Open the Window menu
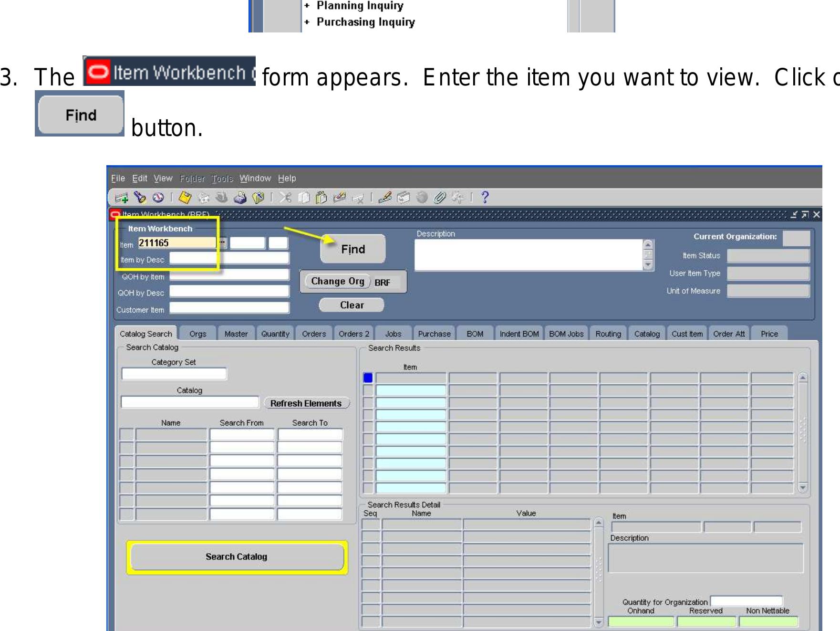 tap(255, 178)
